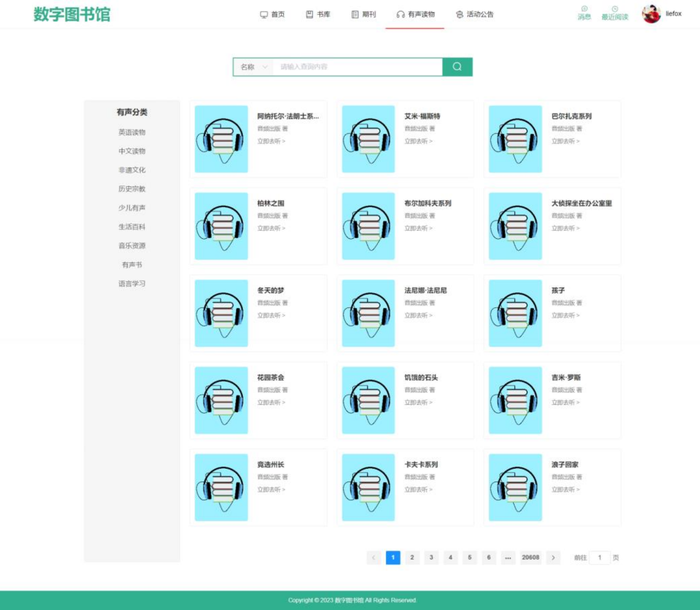This screenshot has width=700, height=610.
Task: Click the magnifier search button
Action: coord(457,67)
